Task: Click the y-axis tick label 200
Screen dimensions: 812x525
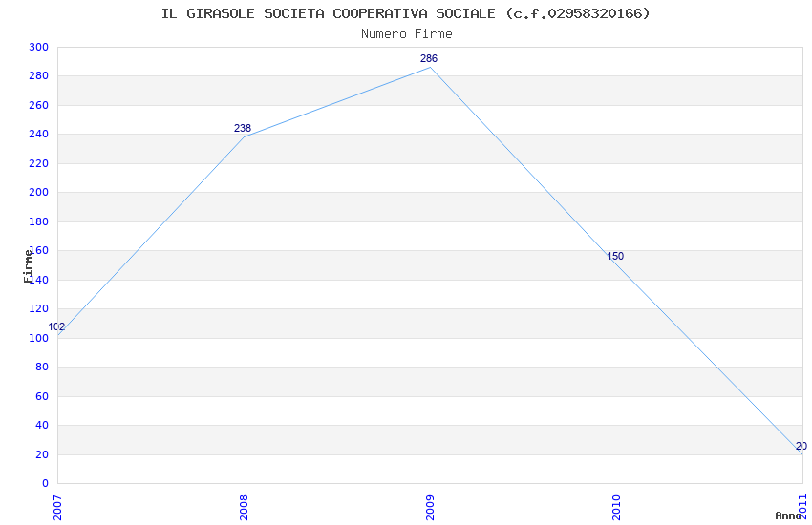Action: (38, 193)
